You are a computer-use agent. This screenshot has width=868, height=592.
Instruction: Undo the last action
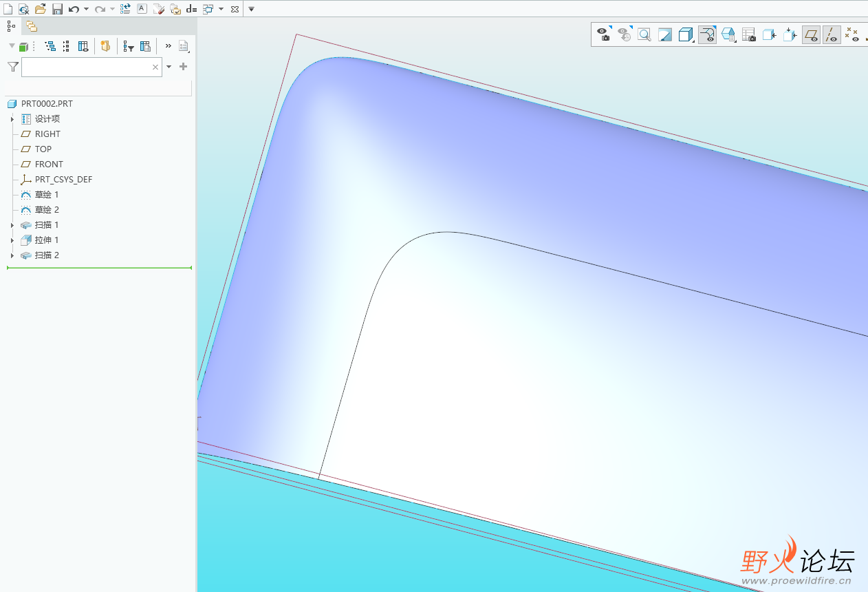(74, 8)
